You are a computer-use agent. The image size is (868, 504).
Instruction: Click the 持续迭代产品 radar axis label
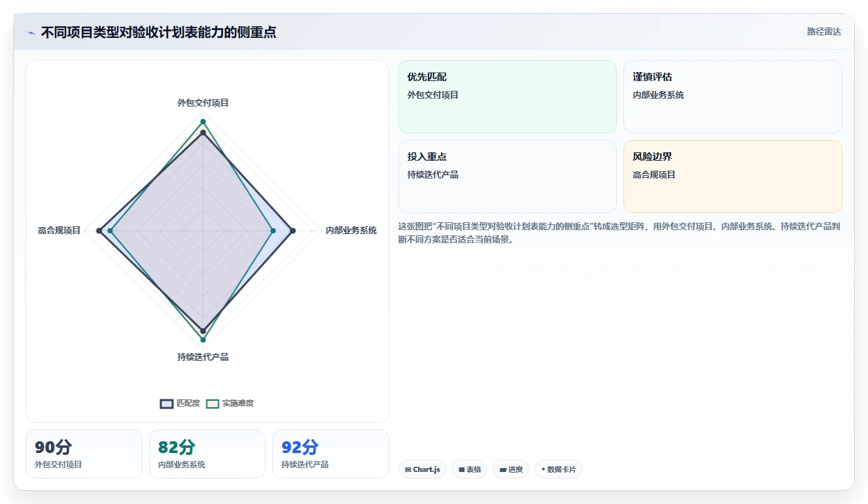click(x=203, y=357)
